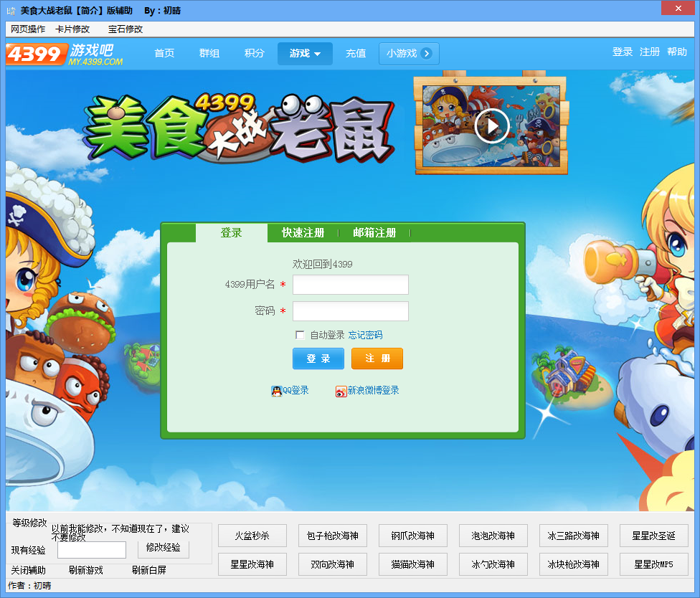Click the 修改经验 button
Screen dimensions: 700x598
(x=164, y=548)
